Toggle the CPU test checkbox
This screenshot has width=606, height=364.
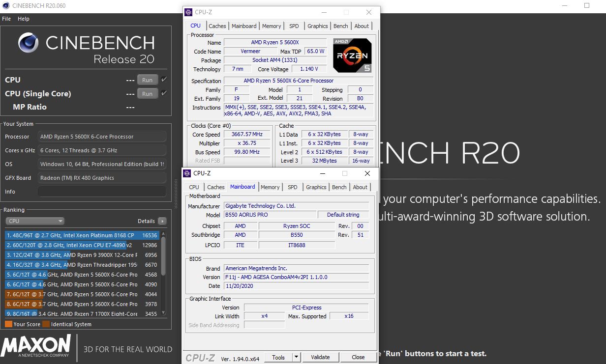(x=164, y=80)
